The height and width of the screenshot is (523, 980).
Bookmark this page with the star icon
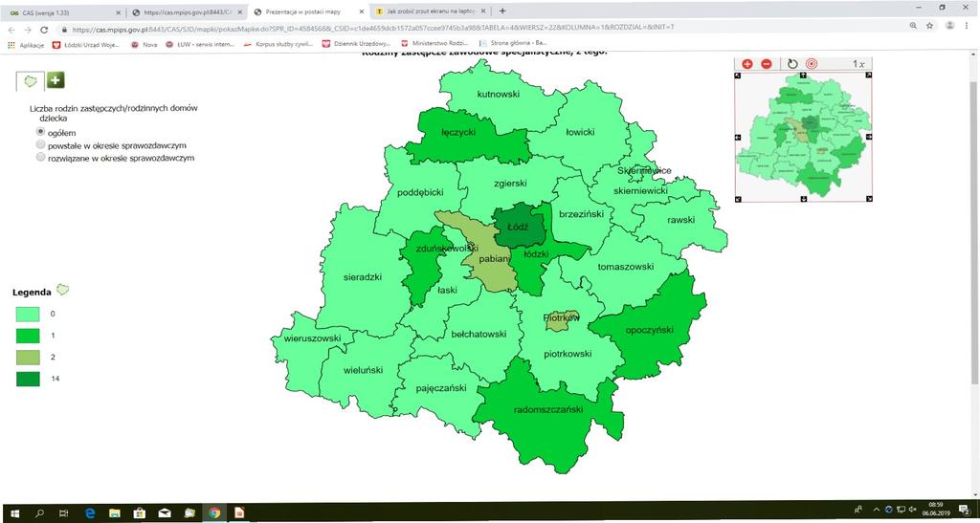pos(930,26)
